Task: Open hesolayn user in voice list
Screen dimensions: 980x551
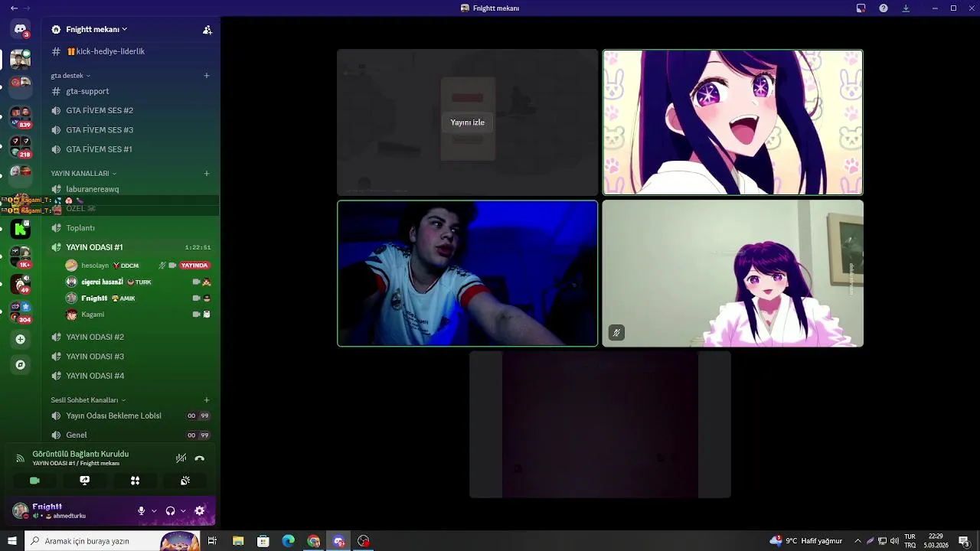Action: 138,266
